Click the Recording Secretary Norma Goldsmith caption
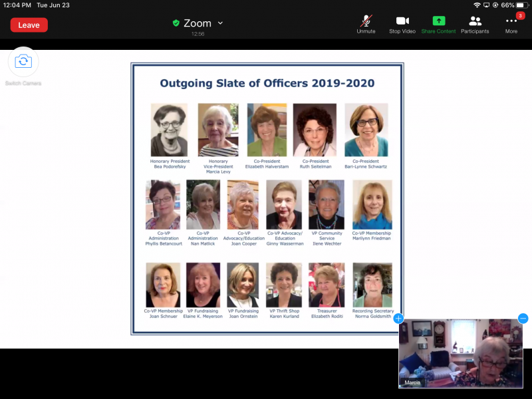The image size is (532, 399). 373,313
